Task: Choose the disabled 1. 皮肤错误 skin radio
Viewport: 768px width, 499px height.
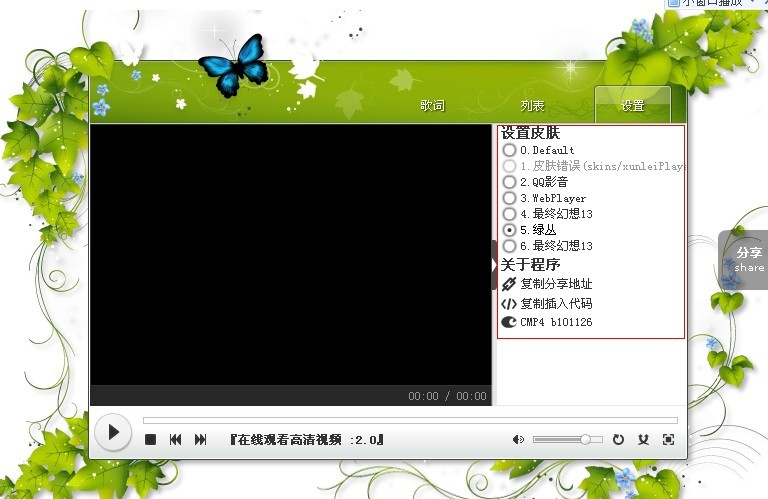Action: tap(509, 166)
